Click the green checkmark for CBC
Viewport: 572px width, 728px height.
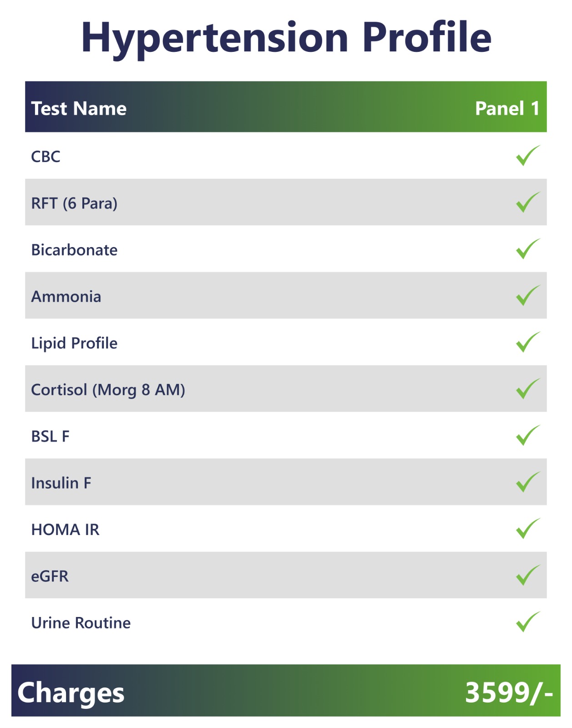(x=528, y=156)
